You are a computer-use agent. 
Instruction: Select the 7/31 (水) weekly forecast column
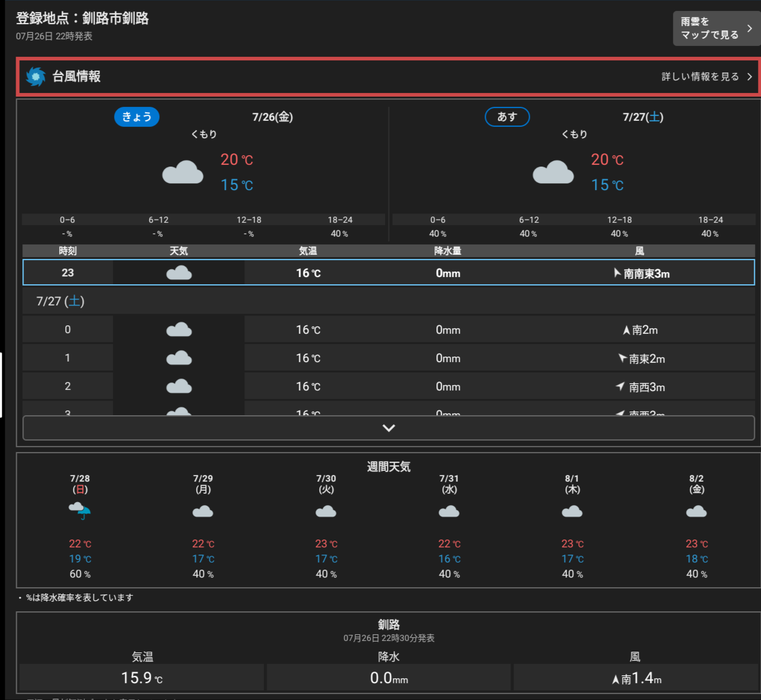pos(449,525)
